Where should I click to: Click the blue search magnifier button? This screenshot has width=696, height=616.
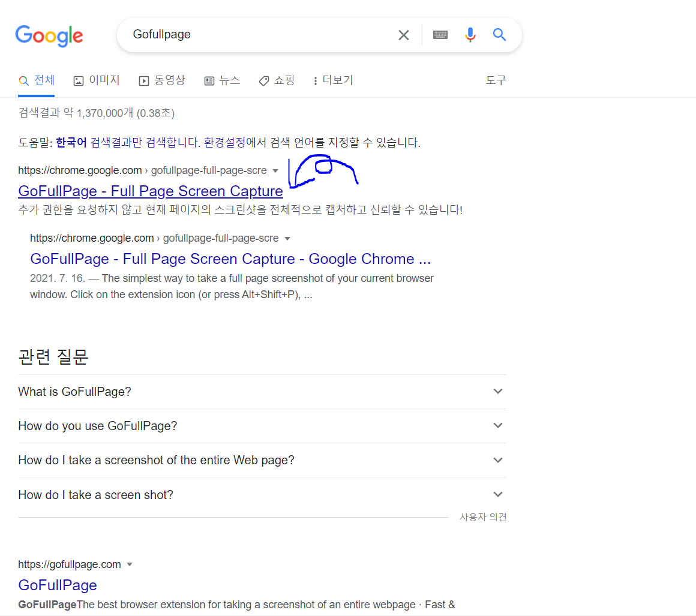point(499,35)
